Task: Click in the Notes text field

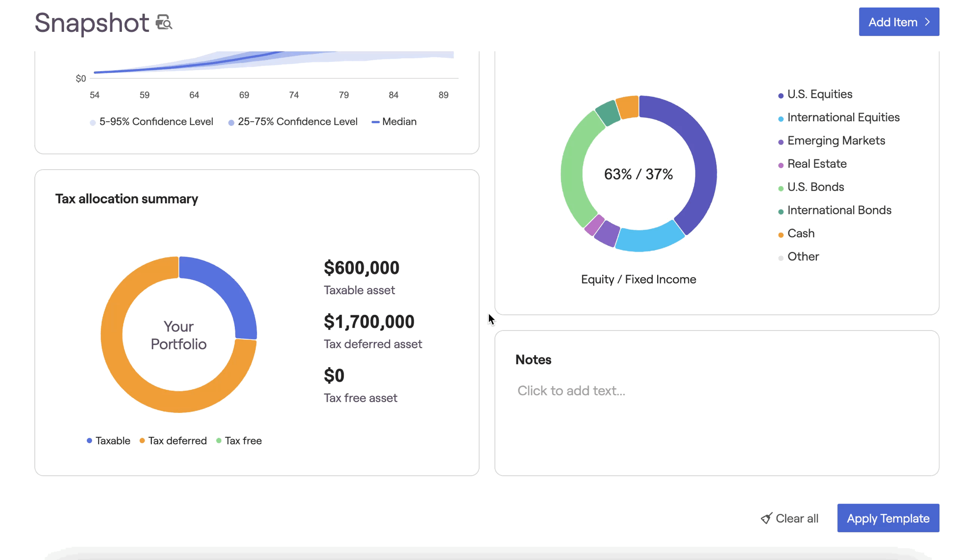Action: (571, 391)
